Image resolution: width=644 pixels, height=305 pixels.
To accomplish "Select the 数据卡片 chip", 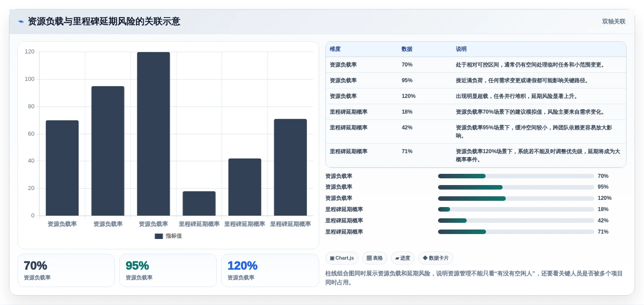I will tap(436, 258).
